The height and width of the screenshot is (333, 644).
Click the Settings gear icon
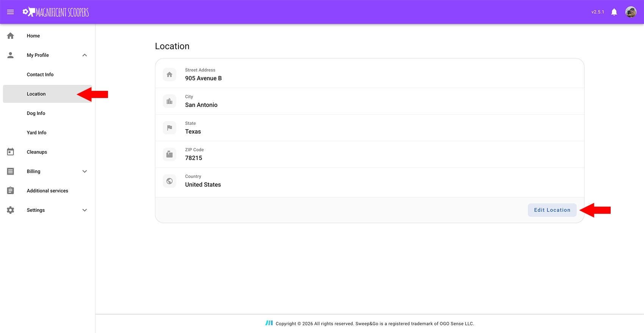(11, 210)
